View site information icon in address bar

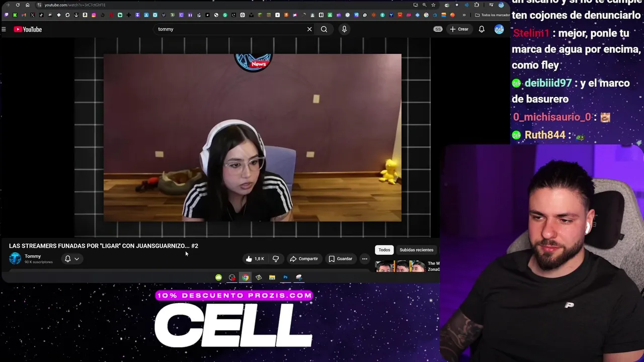[39, 5]
